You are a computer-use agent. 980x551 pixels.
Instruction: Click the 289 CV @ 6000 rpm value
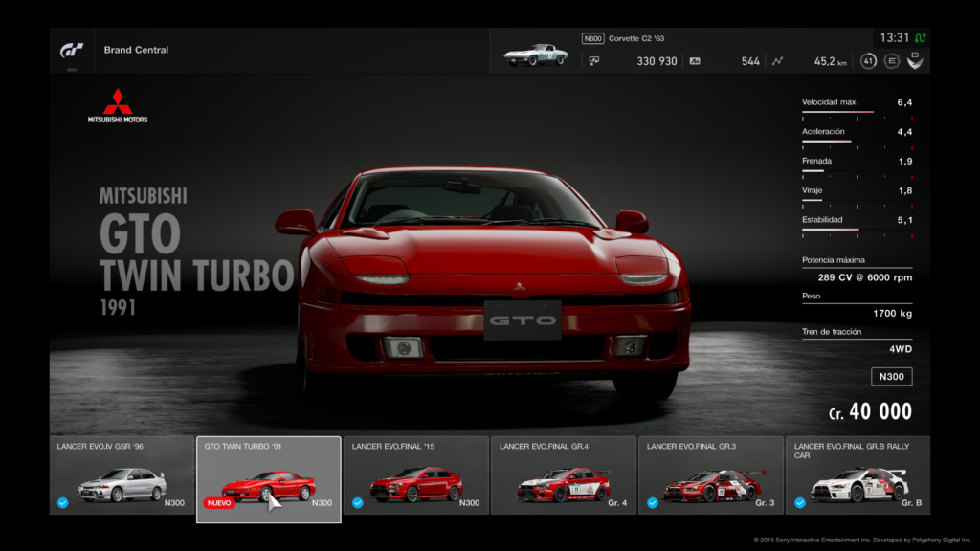pyautogui.click(x=865, y=277)
